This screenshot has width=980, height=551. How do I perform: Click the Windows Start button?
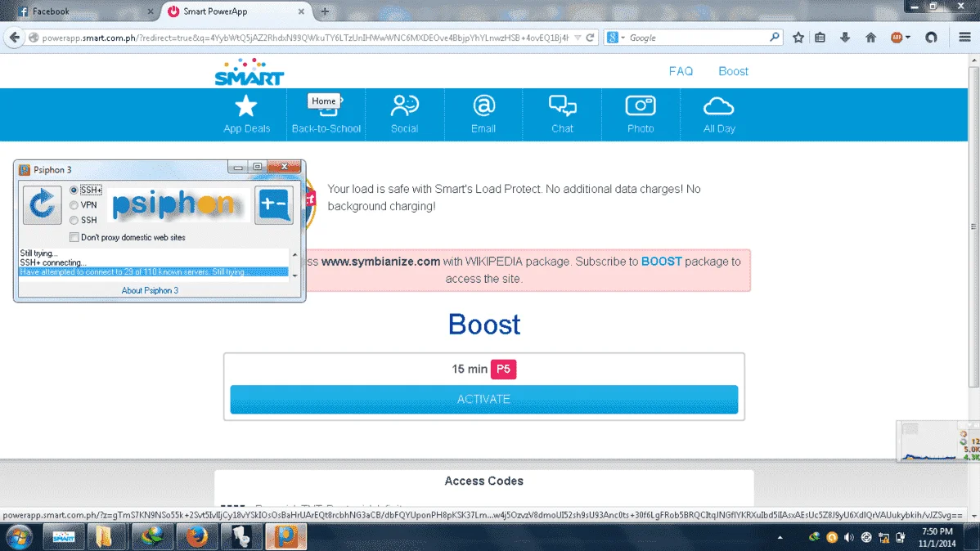tap(19, 537)
